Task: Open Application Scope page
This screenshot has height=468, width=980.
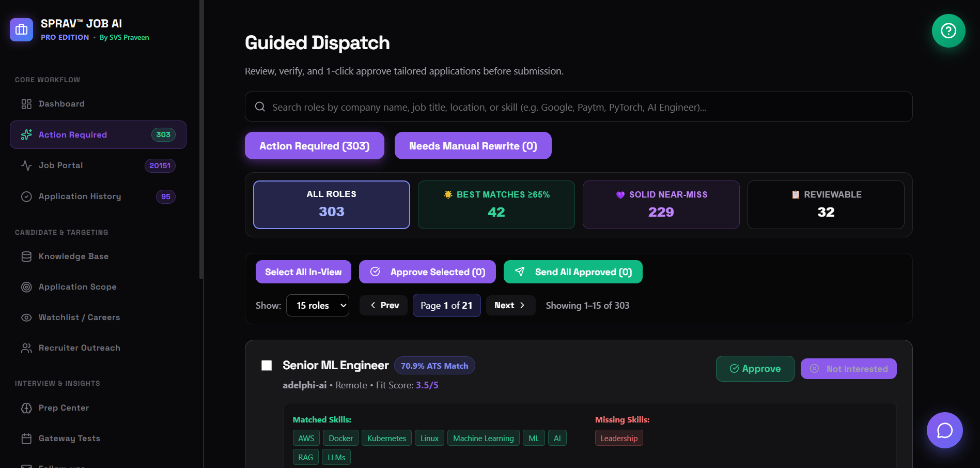Action: click(98, 287)
